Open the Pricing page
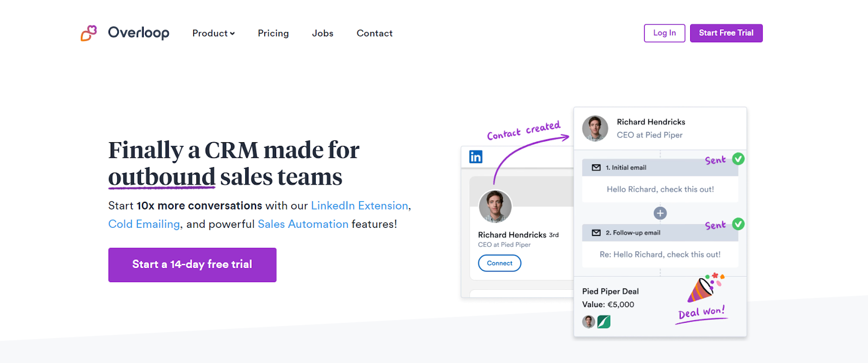The image size is (868, 363). 273,33
